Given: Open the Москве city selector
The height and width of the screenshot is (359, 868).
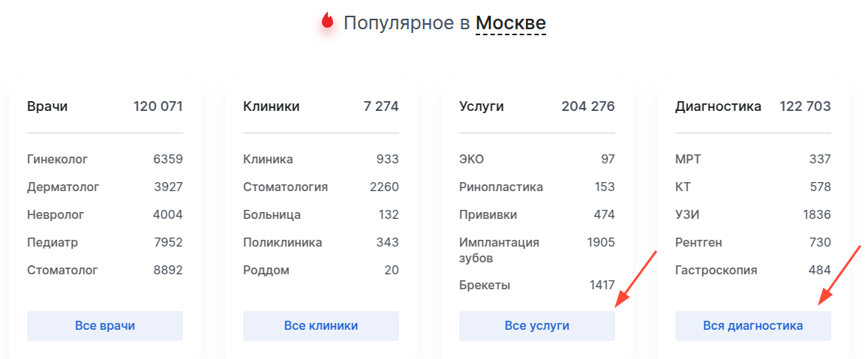Looking at the screenshot, I should (x=511, y=23).
